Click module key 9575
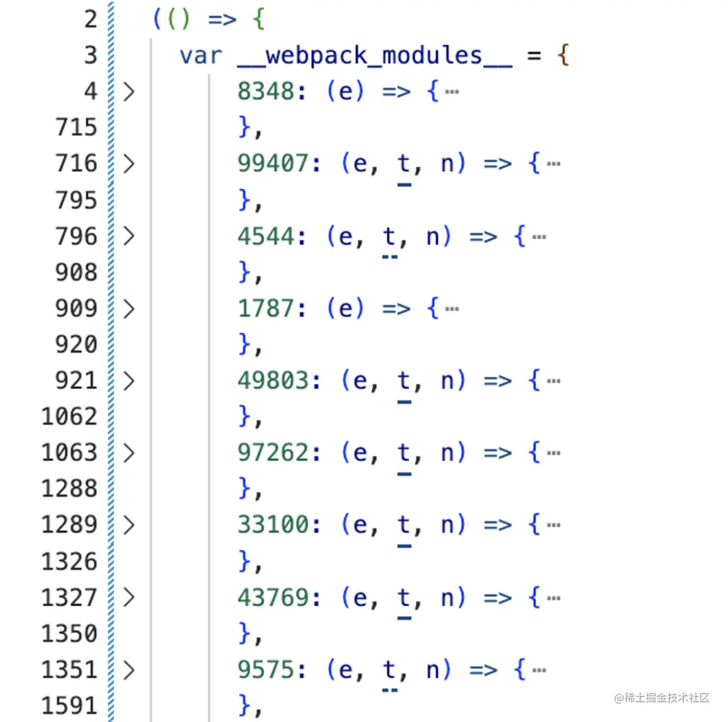 tap(266, 671)
